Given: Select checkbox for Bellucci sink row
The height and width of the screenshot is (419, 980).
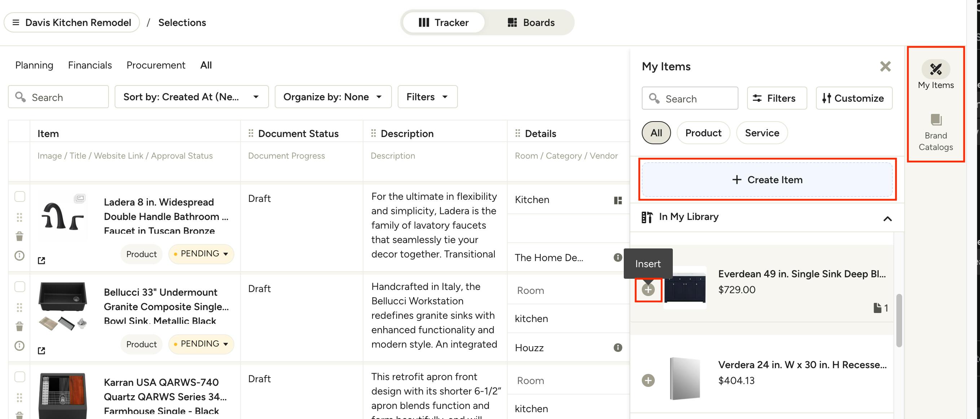Looking at the screenshot, I should pos(20,287).
